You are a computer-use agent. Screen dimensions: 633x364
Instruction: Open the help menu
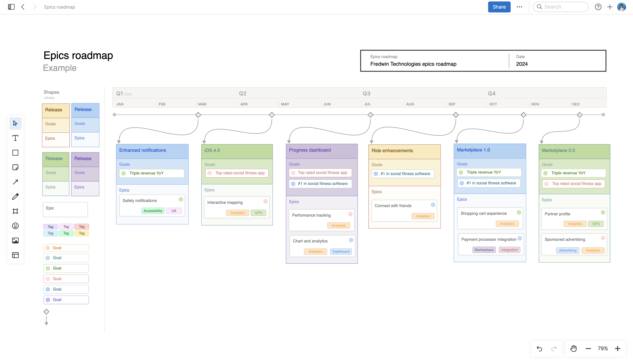[598, 7]
